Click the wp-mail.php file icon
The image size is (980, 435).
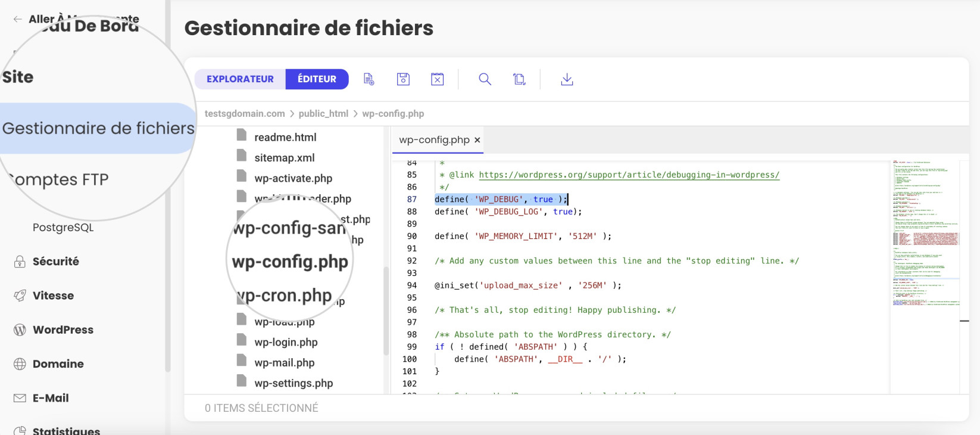pyautogui.click(x=241, y=360)
